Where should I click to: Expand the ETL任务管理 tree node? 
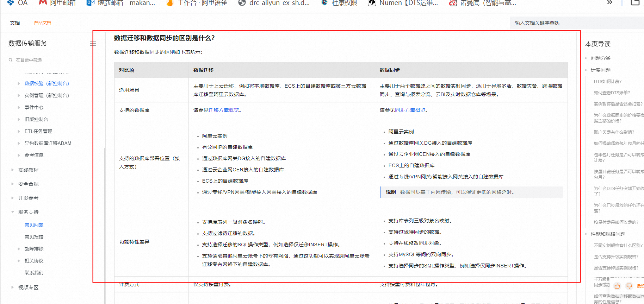19,131
